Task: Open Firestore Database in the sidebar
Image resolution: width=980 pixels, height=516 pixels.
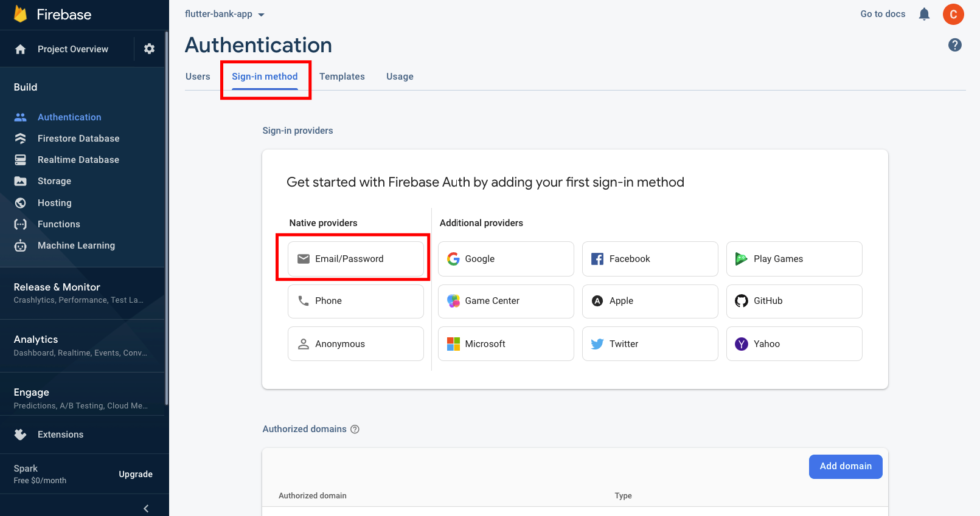Action: (x=78, y=139)
